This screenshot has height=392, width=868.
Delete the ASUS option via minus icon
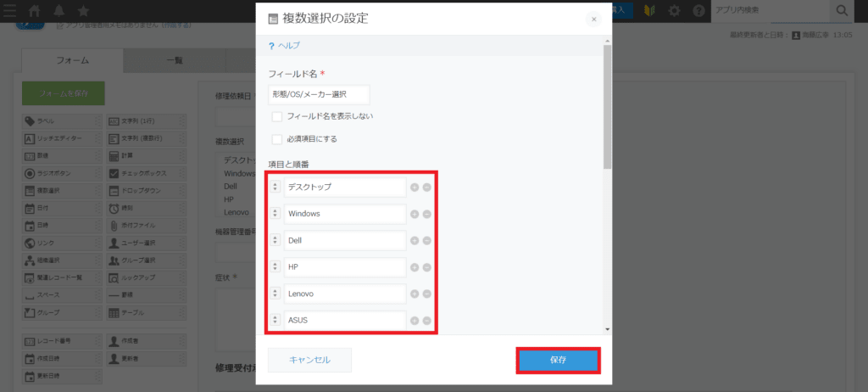[x=426, y=321]
